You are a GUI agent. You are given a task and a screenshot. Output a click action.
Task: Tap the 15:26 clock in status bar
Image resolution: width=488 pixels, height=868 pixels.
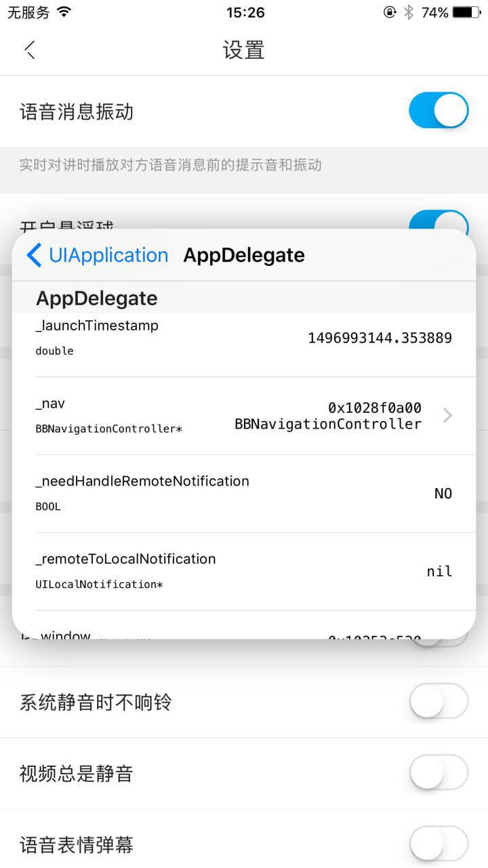[x=245, y=12]
